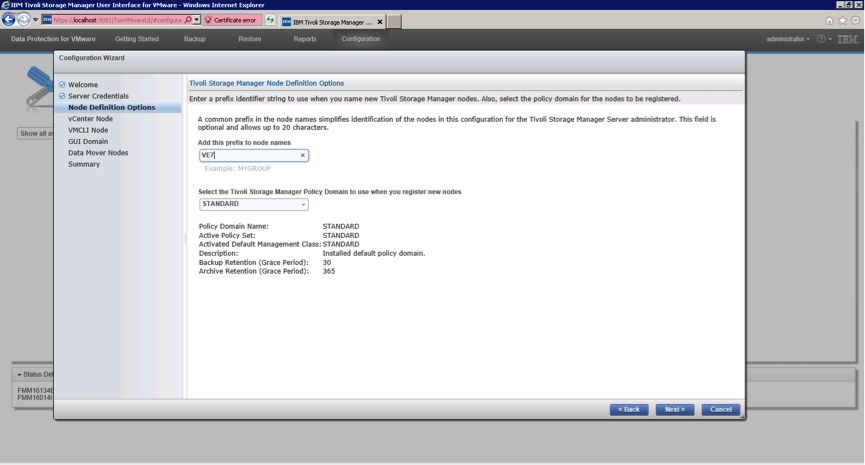Clear the prefix field with the X
This screenshot has height=465, width=865.
coord(302,155)
